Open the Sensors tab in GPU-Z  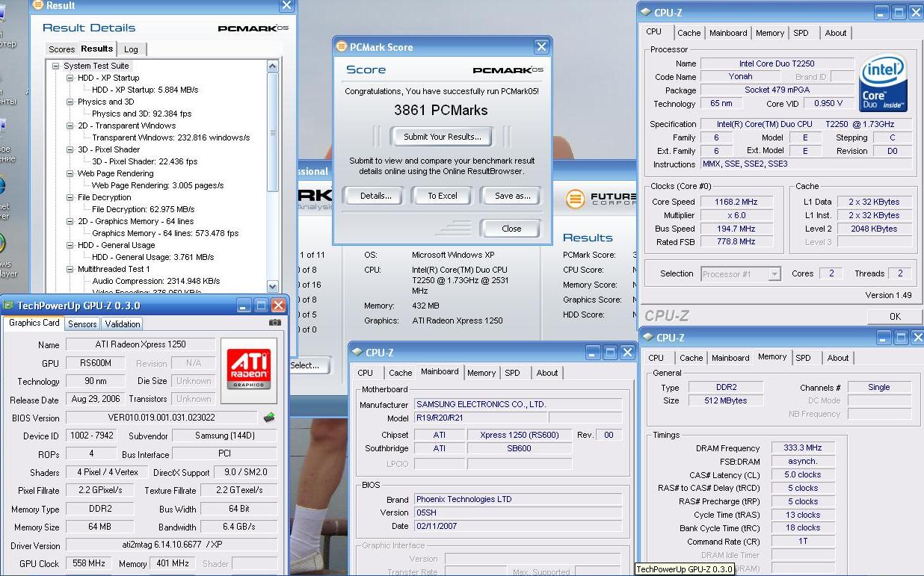[x=82, y=323]
